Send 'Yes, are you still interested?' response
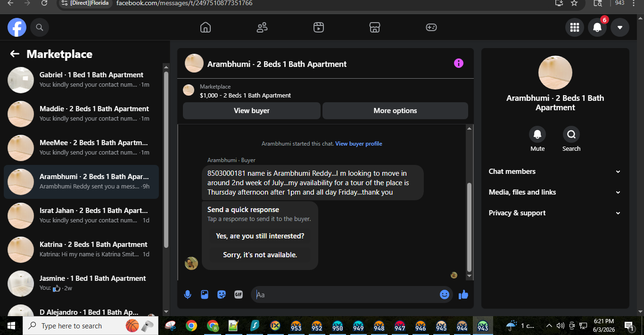 260,236
